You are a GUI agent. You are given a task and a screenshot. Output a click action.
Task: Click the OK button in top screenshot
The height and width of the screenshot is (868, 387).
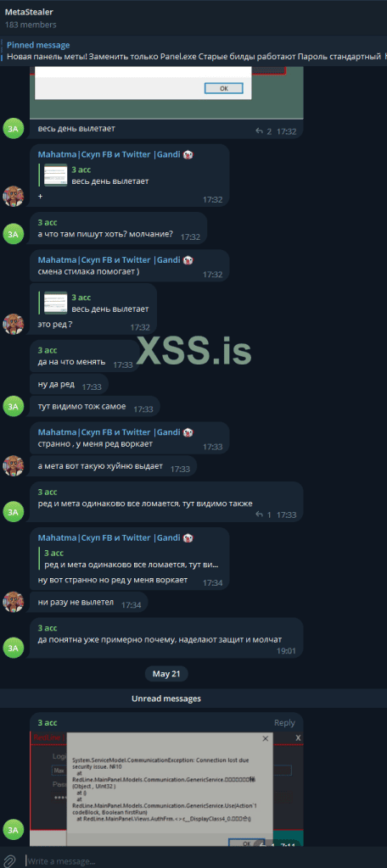(x=223, y=88)
